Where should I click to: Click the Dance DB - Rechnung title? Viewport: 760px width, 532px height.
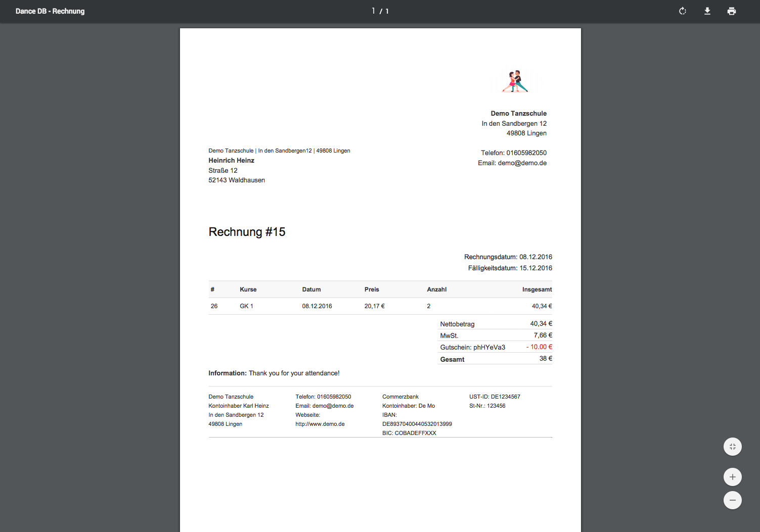50,11
